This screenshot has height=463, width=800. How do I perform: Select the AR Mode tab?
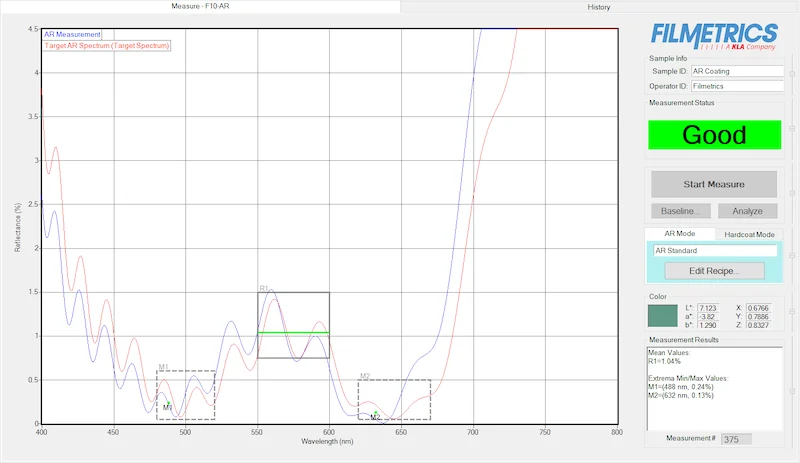click(679, 234)
